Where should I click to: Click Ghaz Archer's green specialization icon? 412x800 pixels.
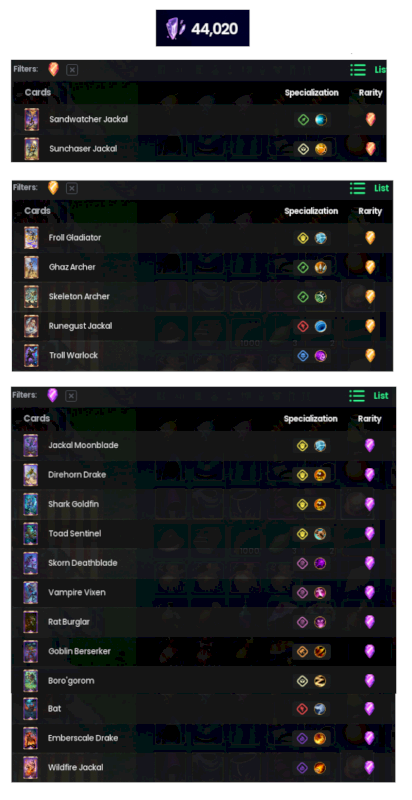pyautogui.click(x=303, y=267)
